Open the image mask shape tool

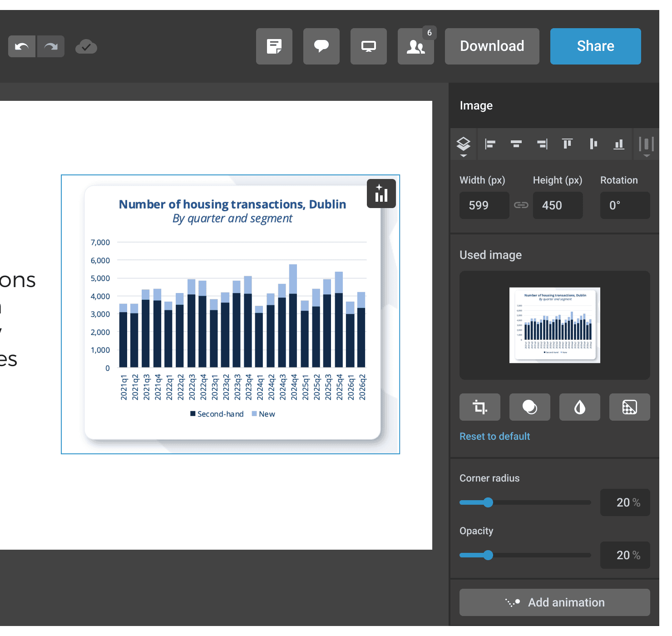pos(530,407)
